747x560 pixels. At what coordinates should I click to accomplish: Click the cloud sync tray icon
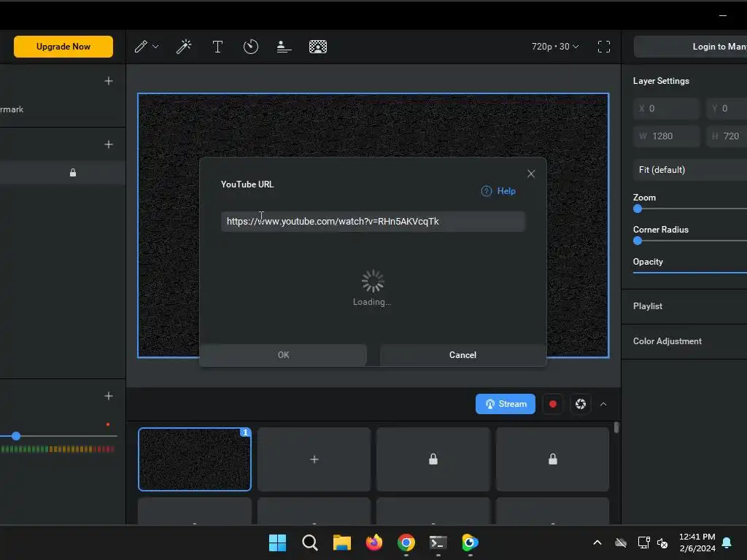click(x=621, y=542)
